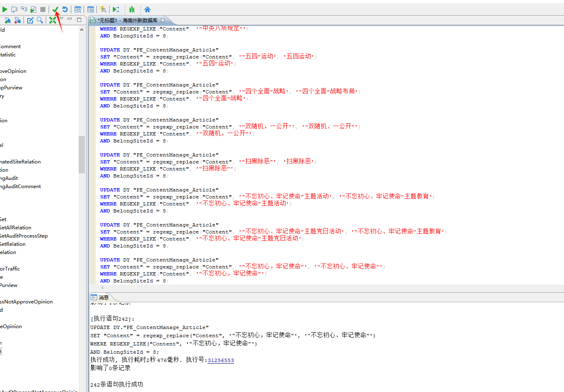The image size is (564, 392).
Task: Maximize the navigator panel
Action: click(x=79, y=19)
